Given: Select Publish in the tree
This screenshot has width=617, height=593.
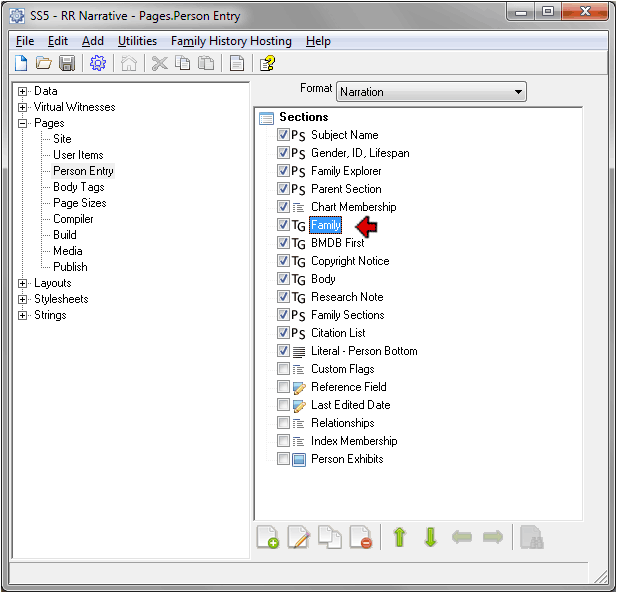Looking at the screenshot, I should (70, 267).
